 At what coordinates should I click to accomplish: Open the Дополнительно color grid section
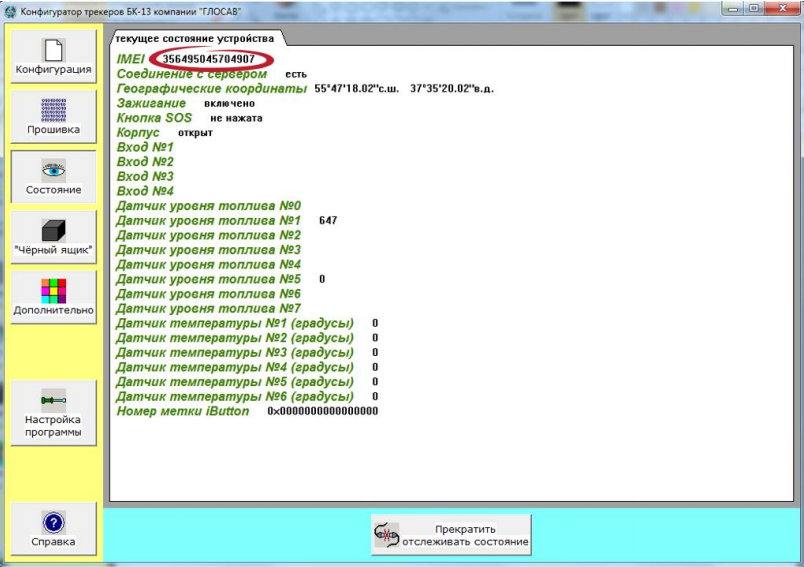point(53,297)
